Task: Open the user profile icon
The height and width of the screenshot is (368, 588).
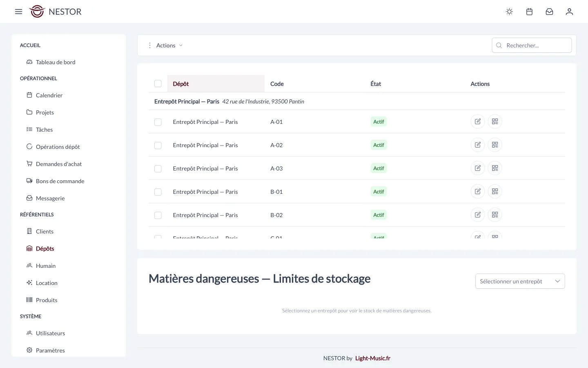Action: tap(569, 11)
